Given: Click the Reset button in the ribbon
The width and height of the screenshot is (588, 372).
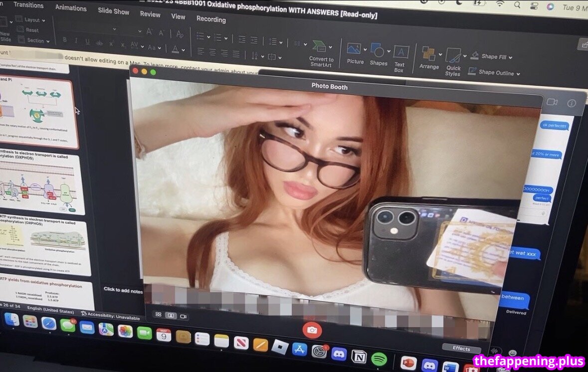Looking at the screenshot, I should click(x=31, y=30).
